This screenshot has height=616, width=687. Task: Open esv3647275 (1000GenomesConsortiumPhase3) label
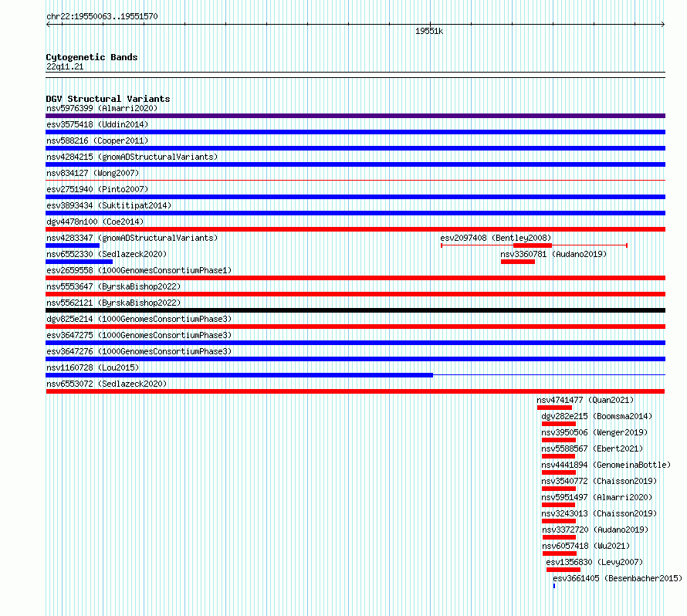(x=139, y=335)
